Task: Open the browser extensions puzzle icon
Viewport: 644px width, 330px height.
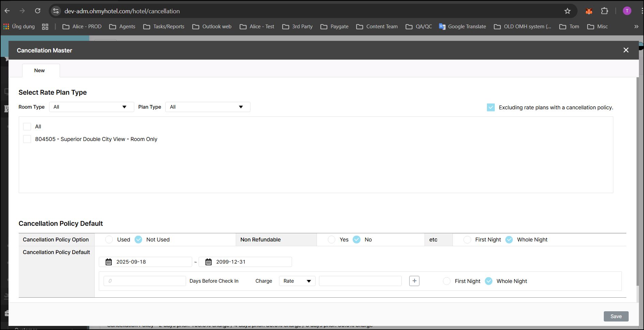Action: (604, 11)
